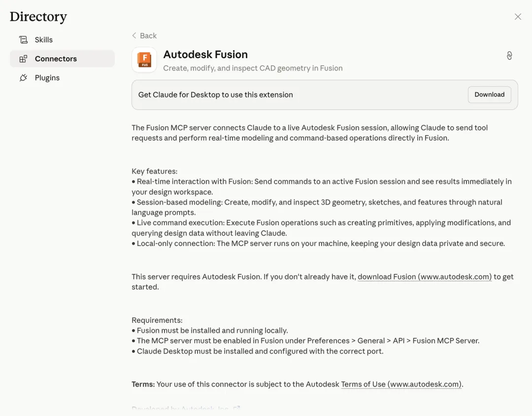Click the bold Terms: label

(x=143, y=384)
